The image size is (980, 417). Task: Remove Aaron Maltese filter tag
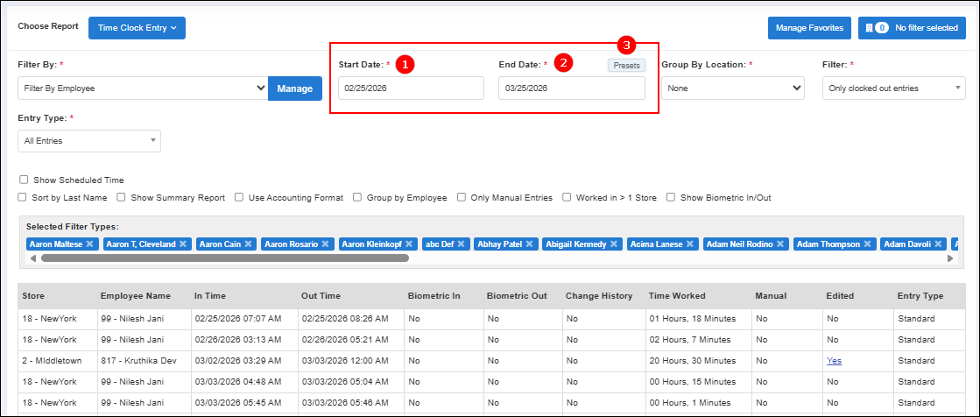point(91,244)
